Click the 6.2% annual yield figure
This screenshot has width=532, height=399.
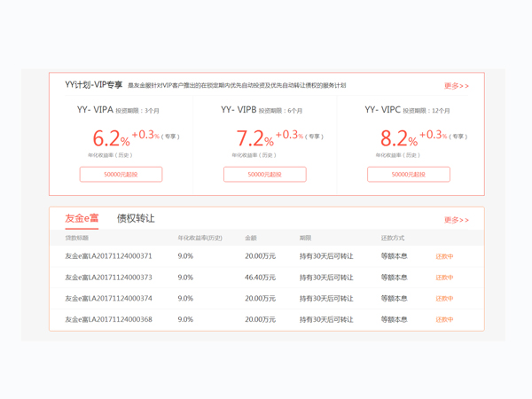(x=112, y=138)
